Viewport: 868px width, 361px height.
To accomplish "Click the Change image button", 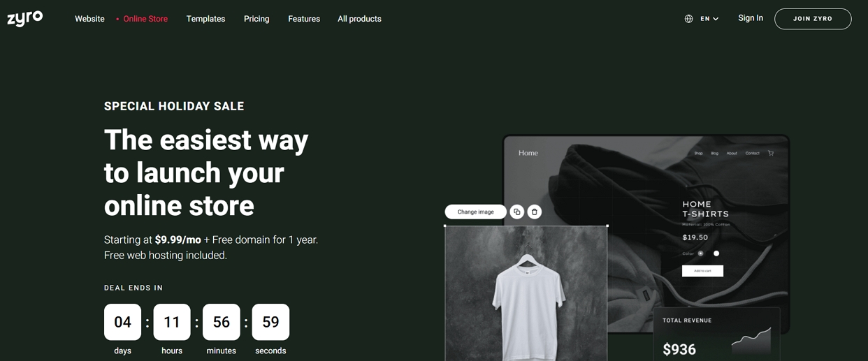I will click(x=475, y=212).
